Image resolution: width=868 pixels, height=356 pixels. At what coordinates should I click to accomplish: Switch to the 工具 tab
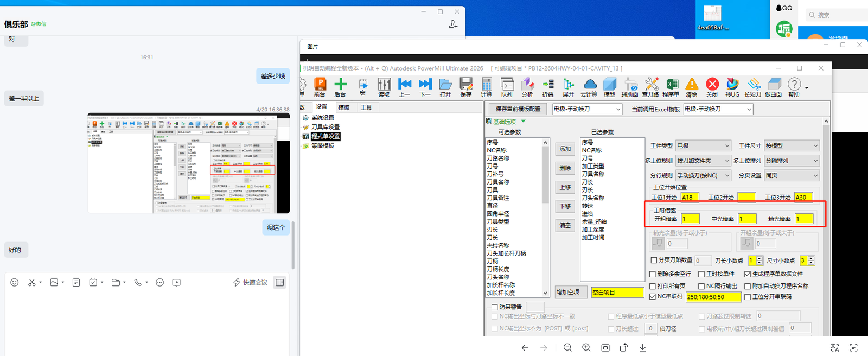coord(366,107)
